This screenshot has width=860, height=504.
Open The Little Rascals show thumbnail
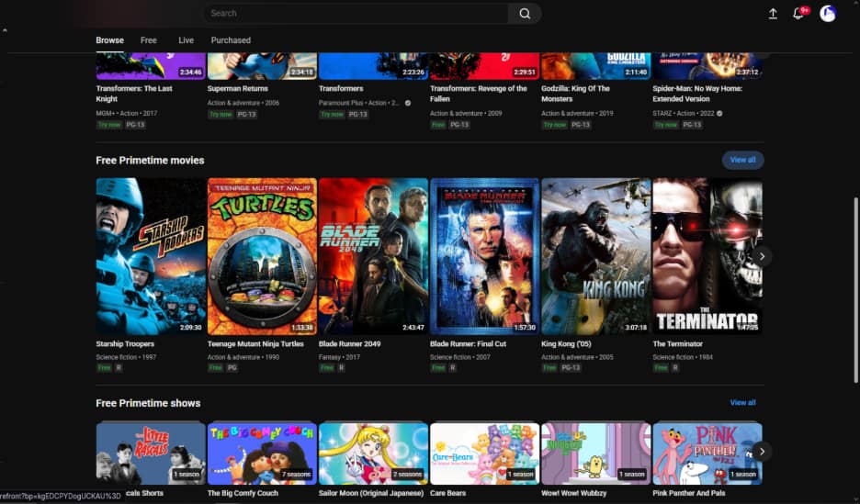[151, 454]
